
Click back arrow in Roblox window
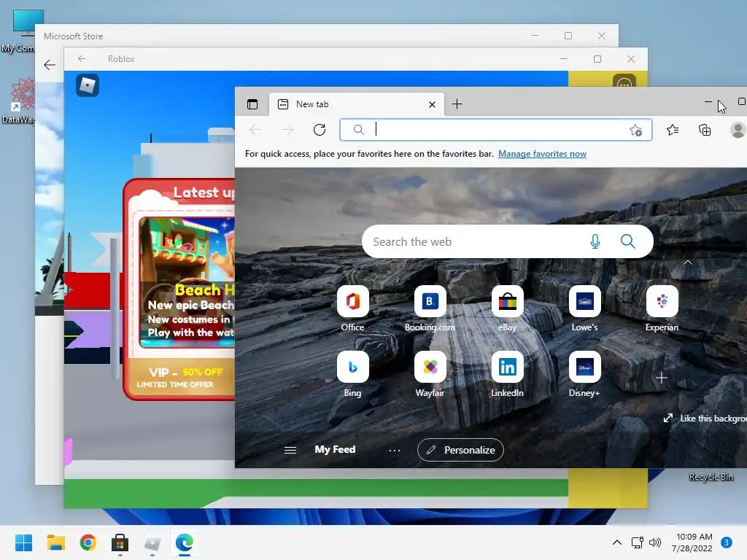(82, 58)
